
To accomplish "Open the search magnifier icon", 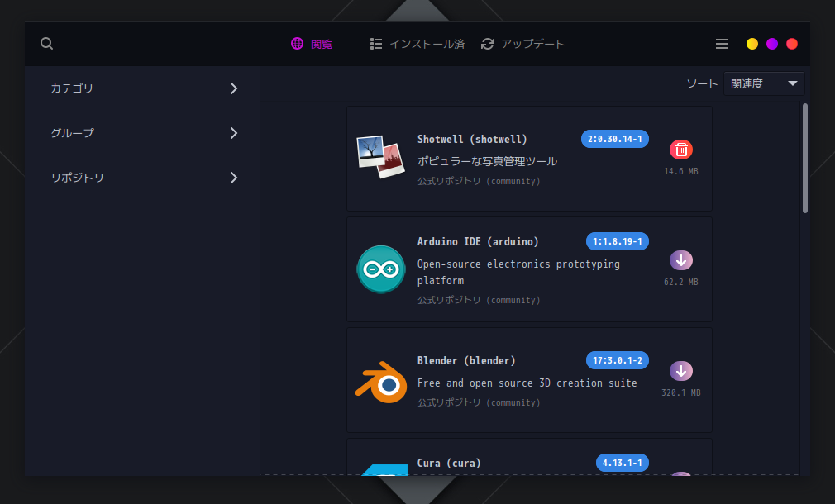I will coord(47,44).
